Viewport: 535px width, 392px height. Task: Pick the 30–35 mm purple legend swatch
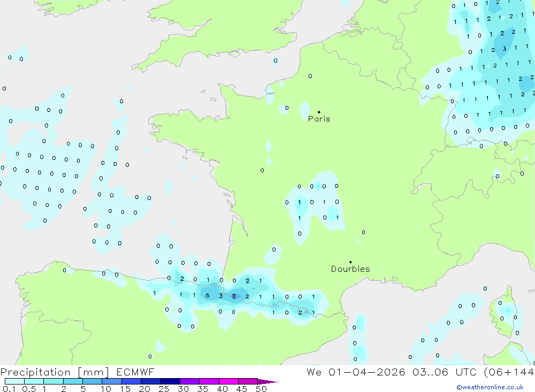click(190, 381)
